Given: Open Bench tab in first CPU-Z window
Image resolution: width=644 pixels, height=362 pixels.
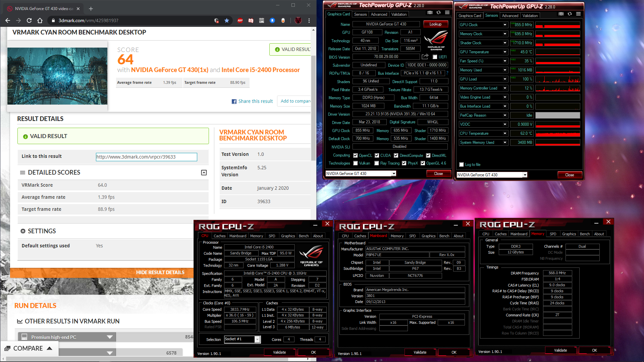Looking at the screenshot, I should pyautogui.click(x=304, y=236).
